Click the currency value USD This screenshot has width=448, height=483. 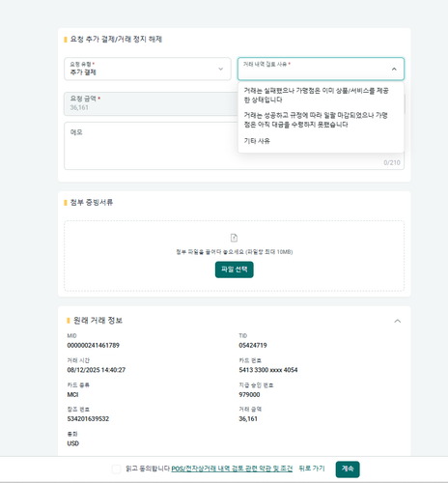click(73, 443)
